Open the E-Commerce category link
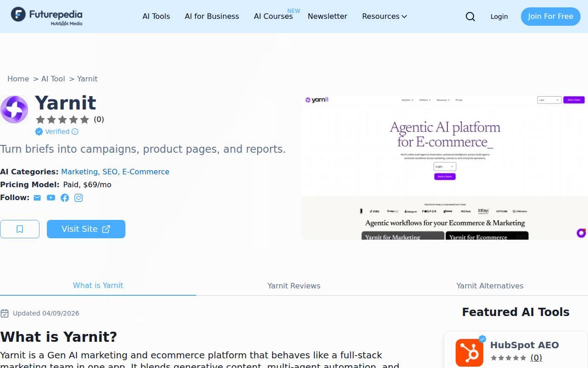Image resolution: width=588 pixels, height=368 pixels. [146, 172]
